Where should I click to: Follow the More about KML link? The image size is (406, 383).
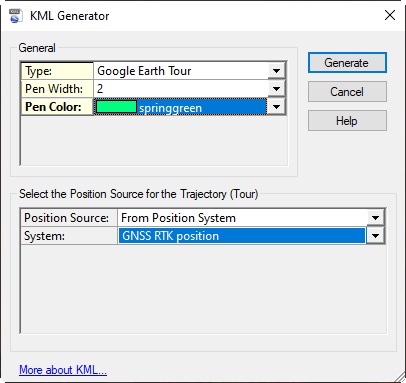pyautogui.click(x=63, y=370)
